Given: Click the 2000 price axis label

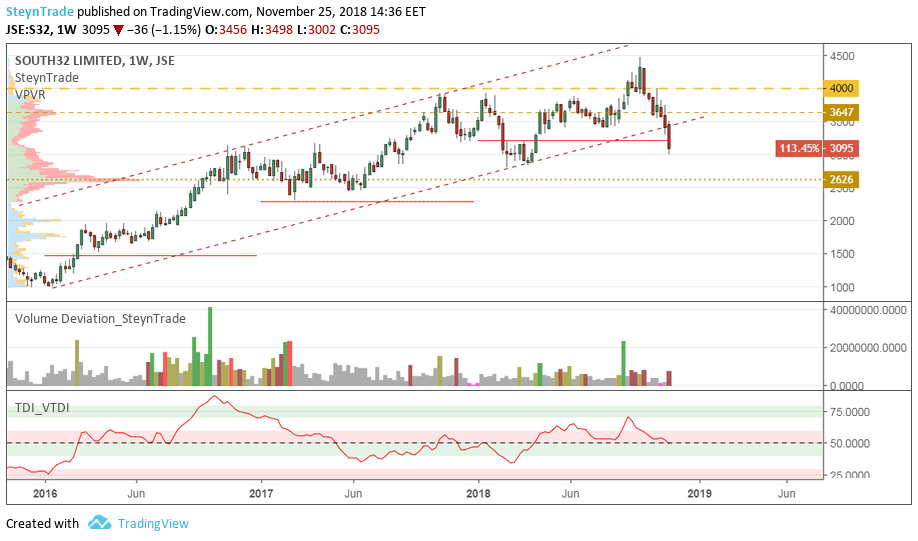Looking at the screenshot, I should click(x=842, y=221).
